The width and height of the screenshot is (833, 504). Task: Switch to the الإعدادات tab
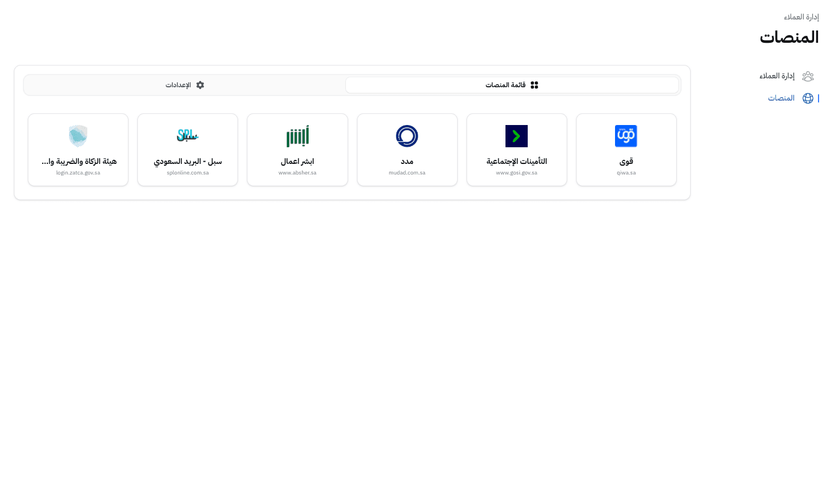[x=185, y=85]
